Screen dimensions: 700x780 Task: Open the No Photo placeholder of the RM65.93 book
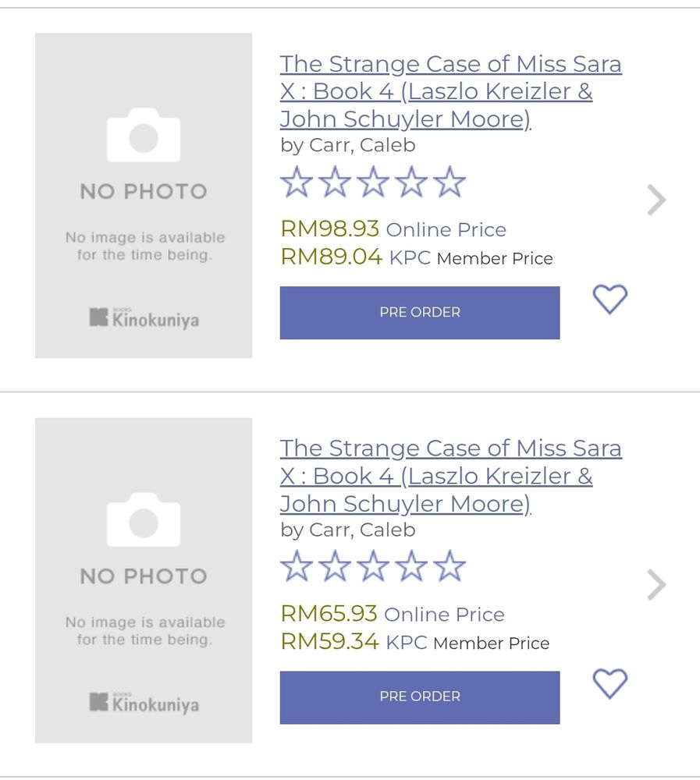[x=144, y=580]
